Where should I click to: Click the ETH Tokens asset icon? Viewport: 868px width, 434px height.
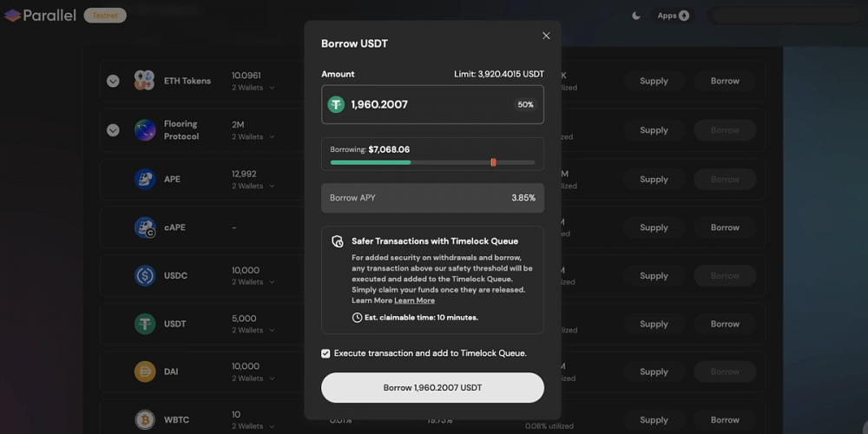tap(144, 80)
